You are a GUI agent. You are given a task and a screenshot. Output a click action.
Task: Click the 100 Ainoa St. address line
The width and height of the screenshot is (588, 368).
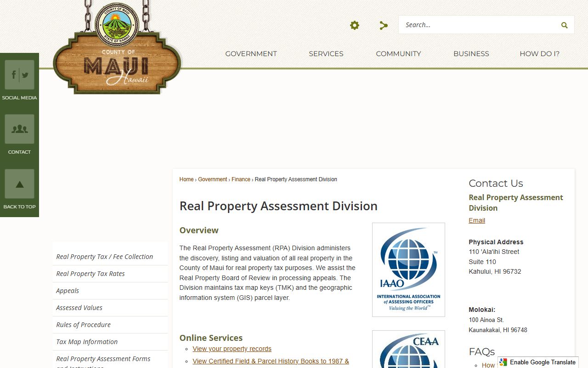(x=486, y=320)
